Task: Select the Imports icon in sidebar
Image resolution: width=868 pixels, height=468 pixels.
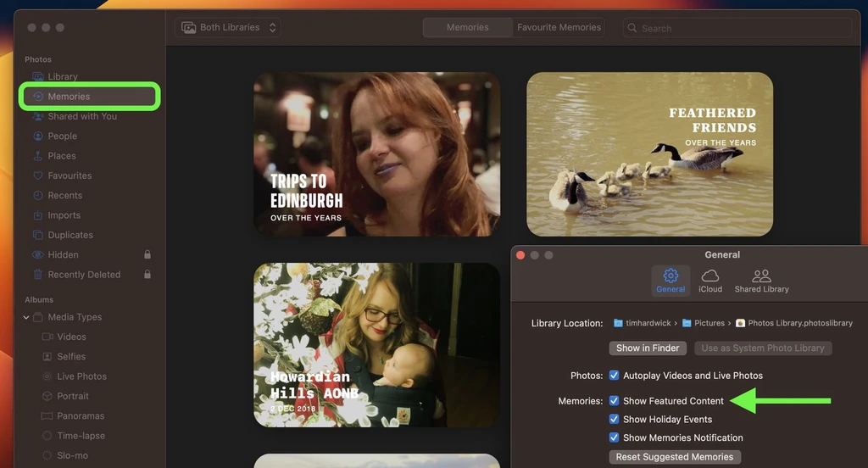Action: (37, 215)
